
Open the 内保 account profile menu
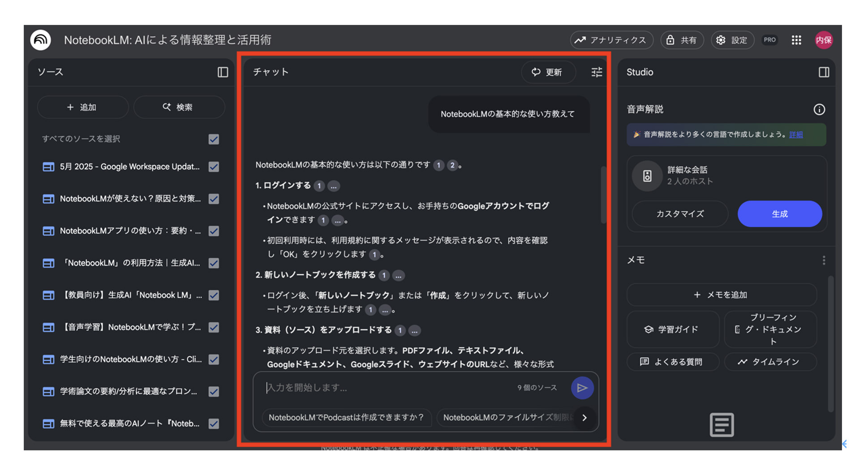824,40
